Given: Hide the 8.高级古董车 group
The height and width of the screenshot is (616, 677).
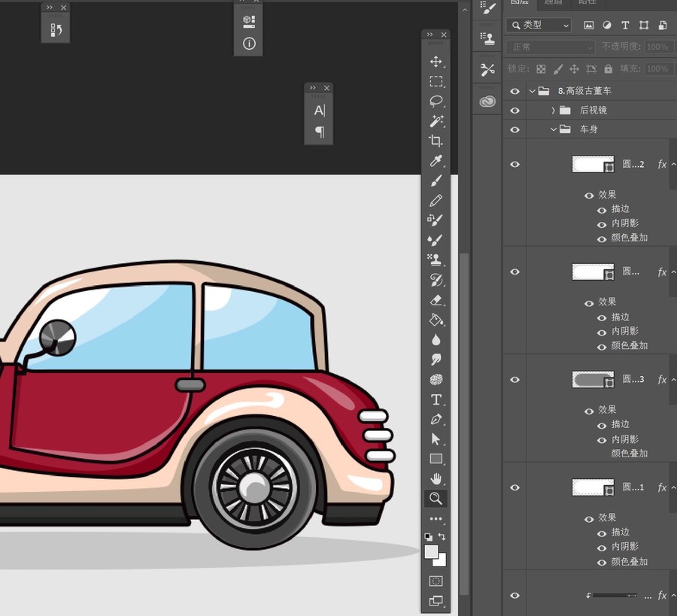Looking at the screenshot, I should pos(515,91).
